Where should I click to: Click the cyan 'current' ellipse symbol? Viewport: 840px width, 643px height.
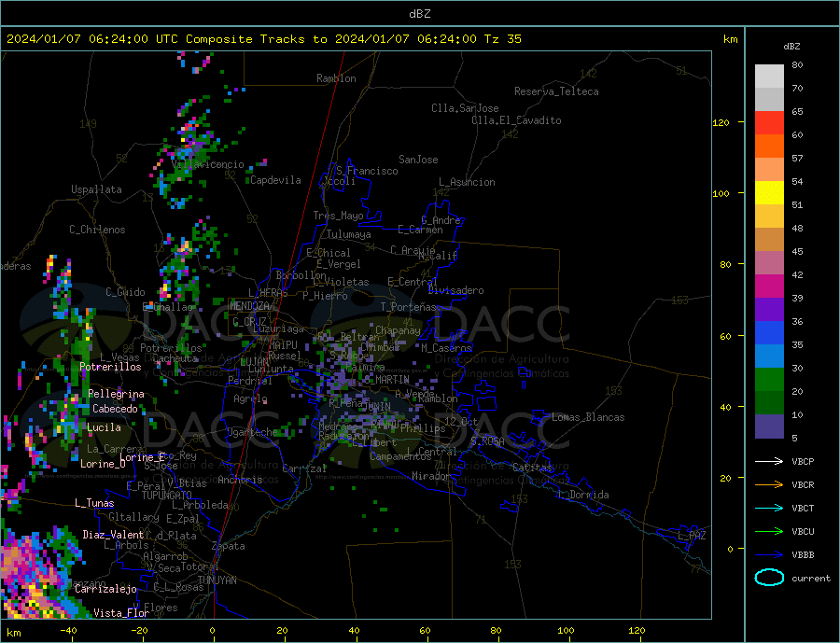point(769,578)
